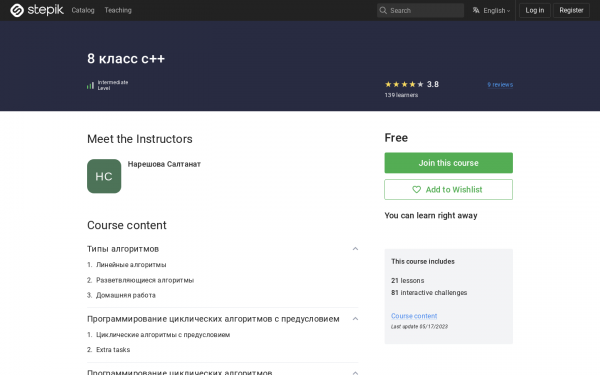Click the intermediate level bars icon
The height and width of the screenshot is (375, 600).
(x=90, y=85)
